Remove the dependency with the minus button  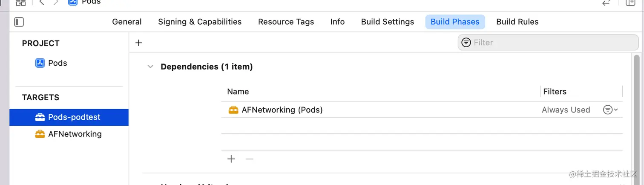click(250, 159)
